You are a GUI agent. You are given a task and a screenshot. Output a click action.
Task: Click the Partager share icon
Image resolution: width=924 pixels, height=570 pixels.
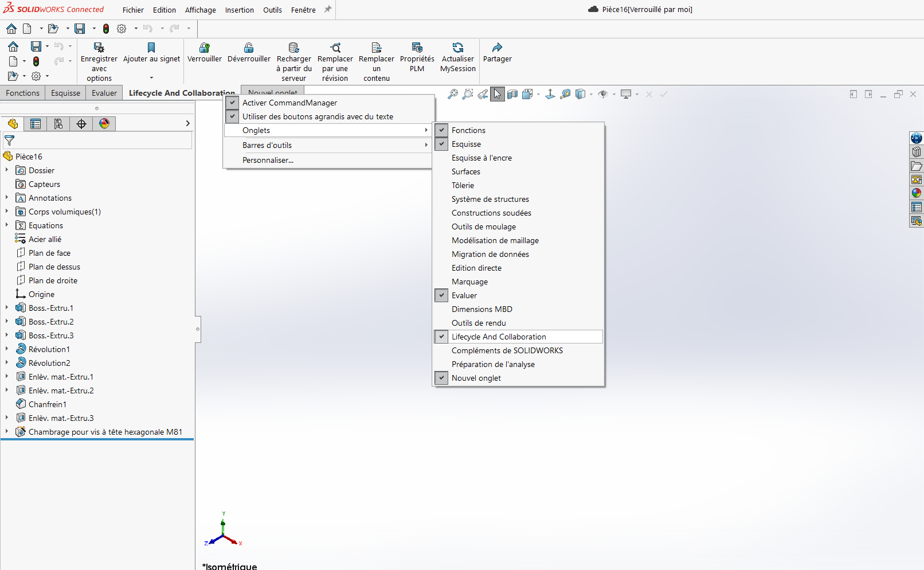(497, 48)
